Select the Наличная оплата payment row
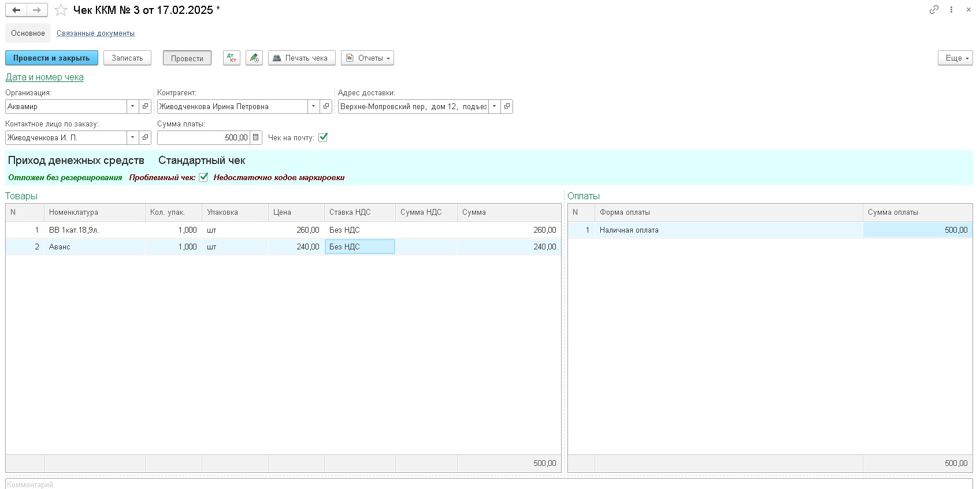980x489 pixels. click(x=770, y=230)
